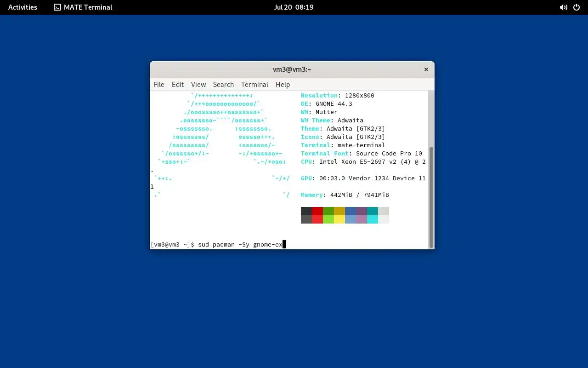Click the purple swatch in top palette row

click(x=362, y=211)
